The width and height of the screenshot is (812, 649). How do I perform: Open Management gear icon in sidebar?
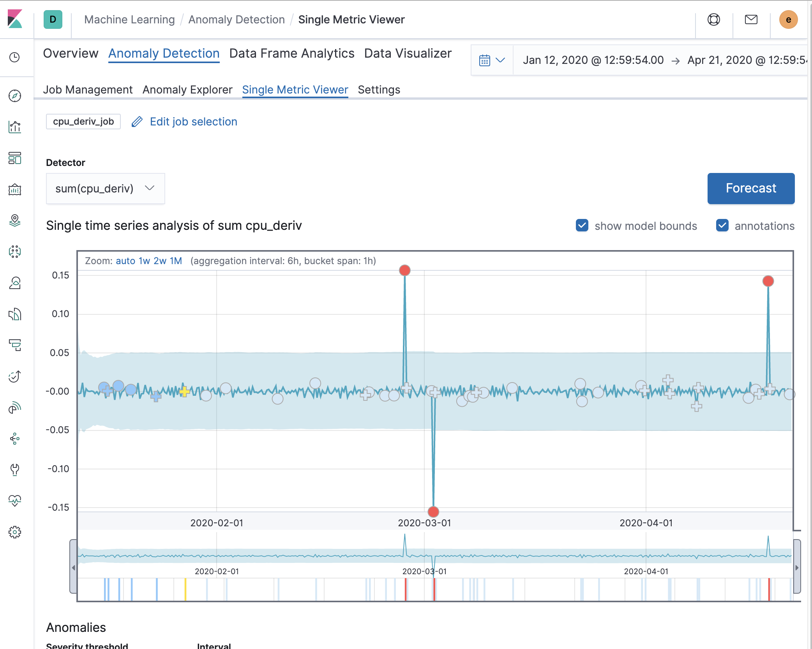pos(15,532)
